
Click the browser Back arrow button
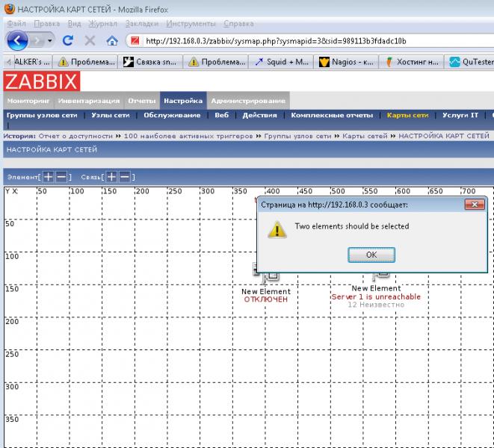click(17, 40)
